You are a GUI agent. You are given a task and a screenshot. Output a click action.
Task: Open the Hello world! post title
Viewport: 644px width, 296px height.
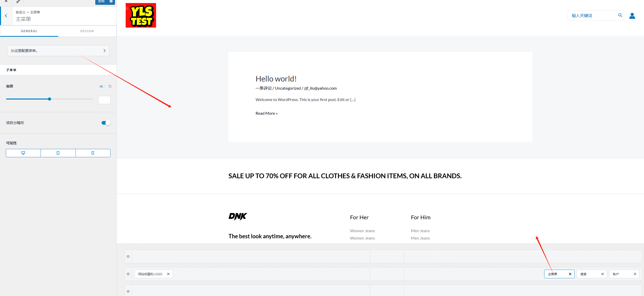276,79
